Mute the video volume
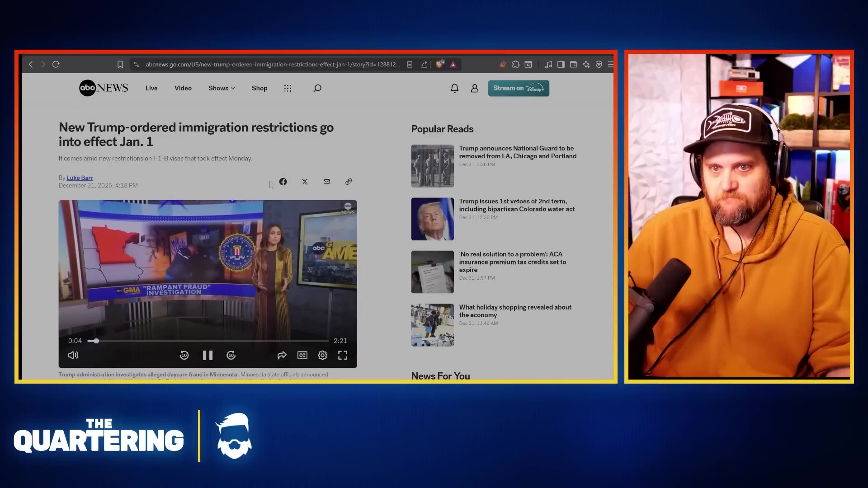 pyautogui.click(x=73, y=356)
